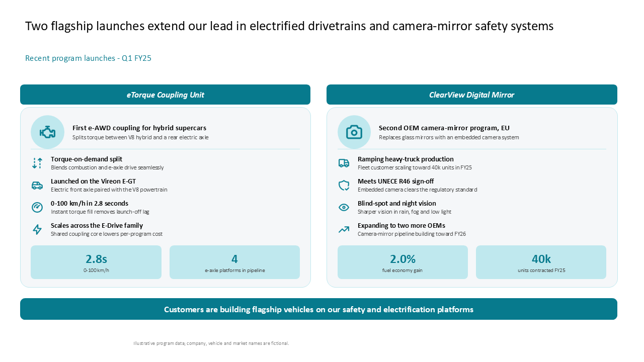Screen dimensions: 644x362
Task: Click shield icon beside Meets UNECE R46 sign-off
Action: [344, 185]
